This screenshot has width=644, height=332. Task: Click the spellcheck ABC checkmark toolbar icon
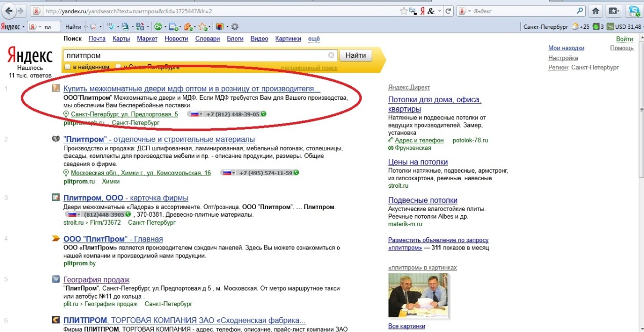[x=110, y=26]
